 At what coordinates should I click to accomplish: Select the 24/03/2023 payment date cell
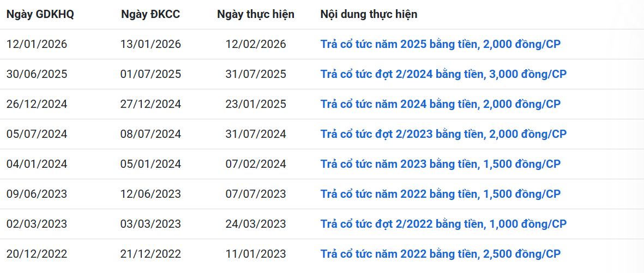[256, 224]
